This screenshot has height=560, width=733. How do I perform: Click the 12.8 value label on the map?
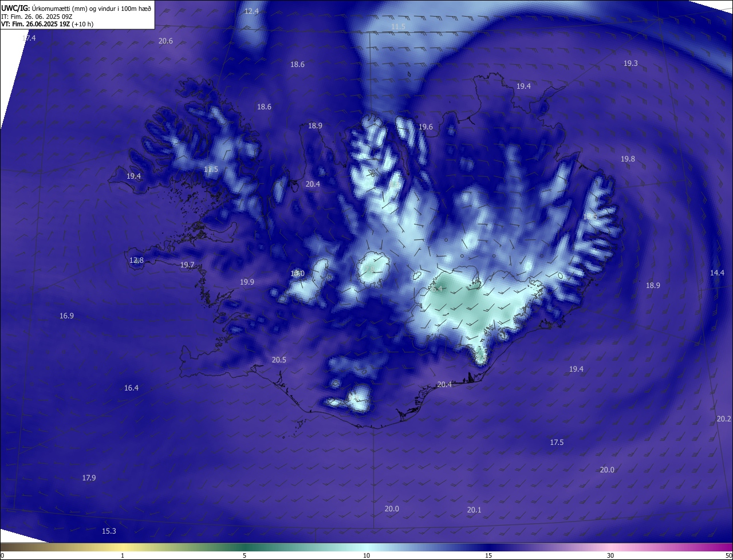tap(136, 260)
